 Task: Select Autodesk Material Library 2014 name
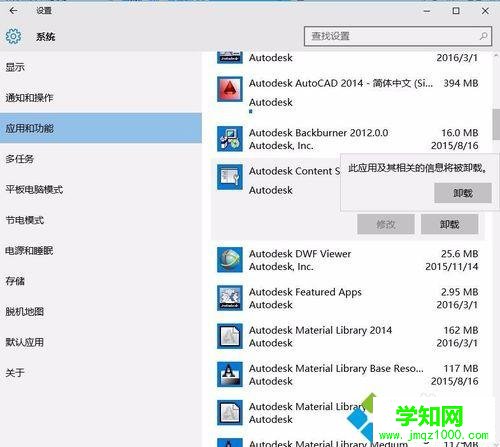point(320,330)
